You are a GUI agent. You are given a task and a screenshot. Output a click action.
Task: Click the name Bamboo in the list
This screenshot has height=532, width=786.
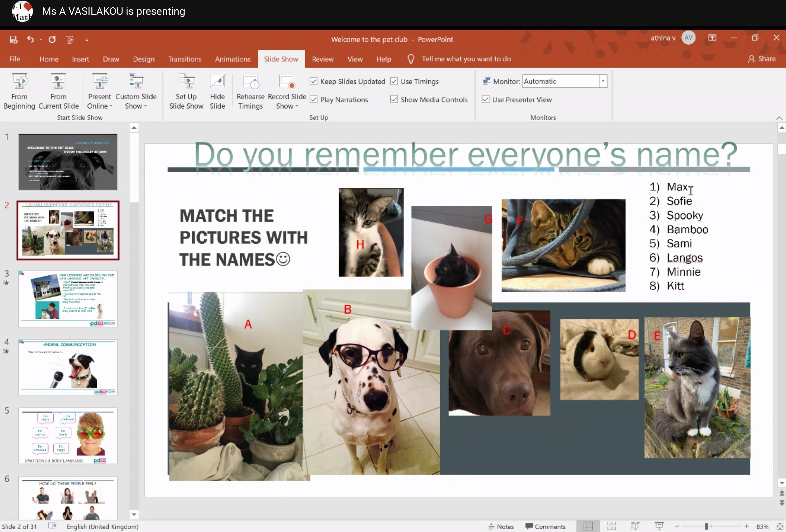pos(687,230)
